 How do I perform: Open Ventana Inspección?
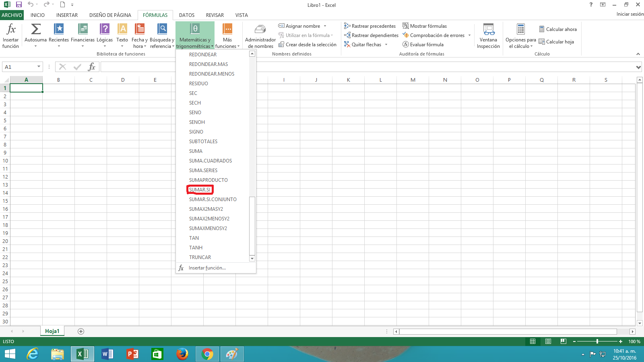488,35
